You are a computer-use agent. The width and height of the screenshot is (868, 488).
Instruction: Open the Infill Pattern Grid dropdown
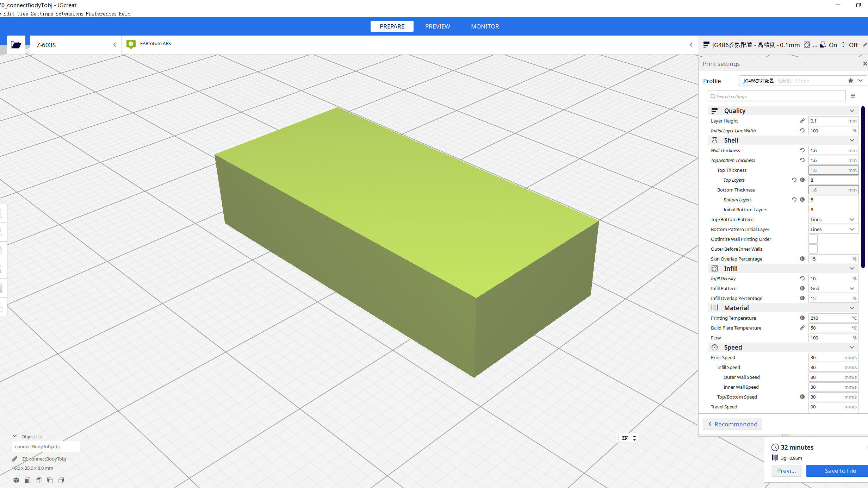click(833, 288)
